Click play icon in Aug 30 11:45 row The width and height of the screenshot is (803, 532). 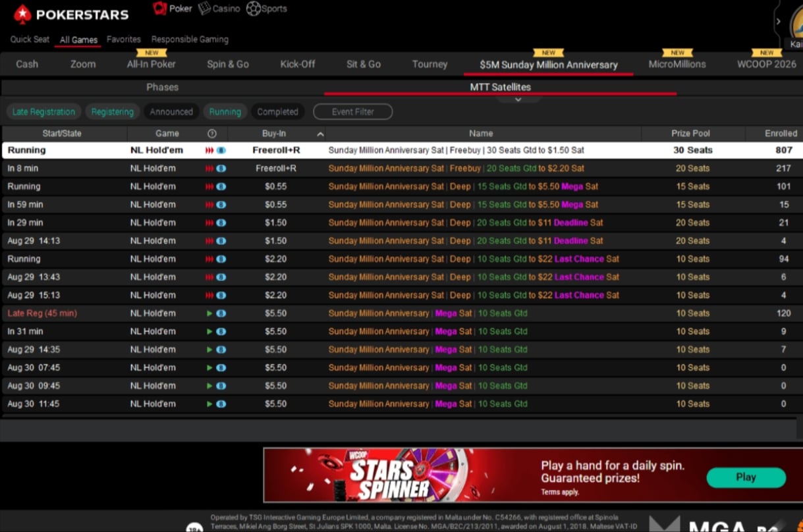click(209, 404)
